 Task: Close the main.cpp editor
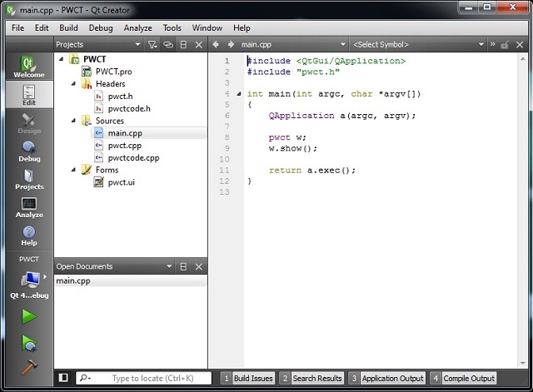pos(520,44)
